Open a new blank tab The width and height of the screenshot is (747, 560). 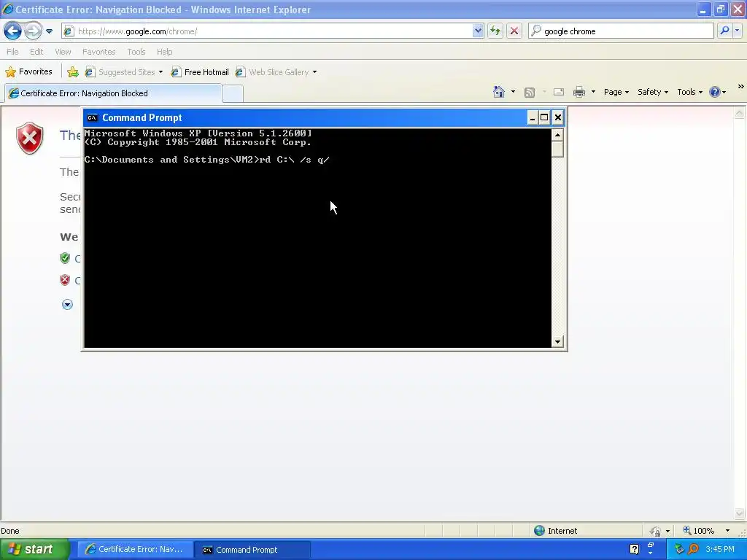(x=233, y=94)
